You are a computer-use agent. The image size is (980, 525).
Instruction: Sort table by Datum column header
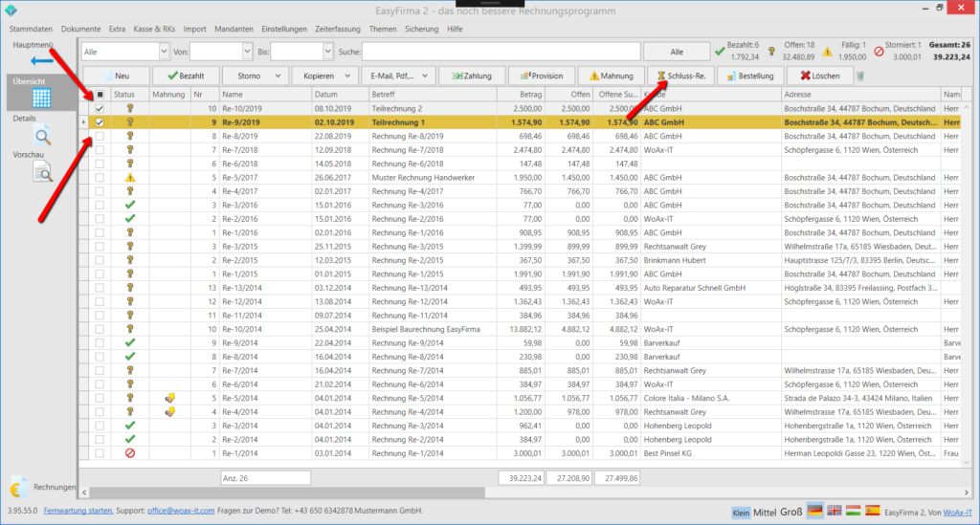coord(340,95)
